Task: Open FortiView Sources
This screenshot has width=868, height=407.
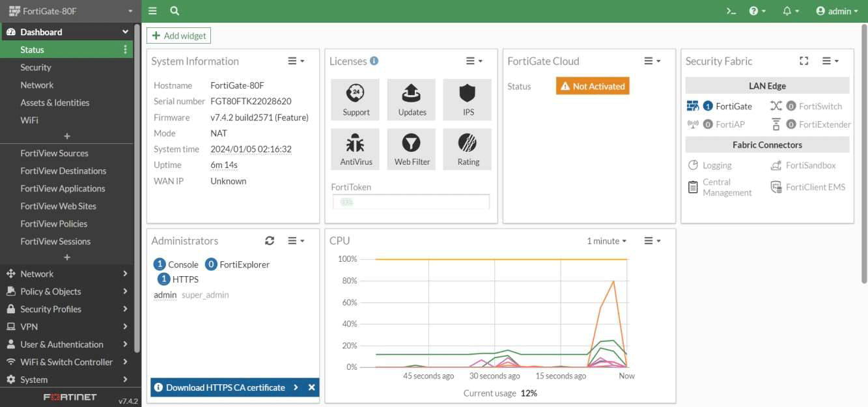Action: (x=54, y=153)
